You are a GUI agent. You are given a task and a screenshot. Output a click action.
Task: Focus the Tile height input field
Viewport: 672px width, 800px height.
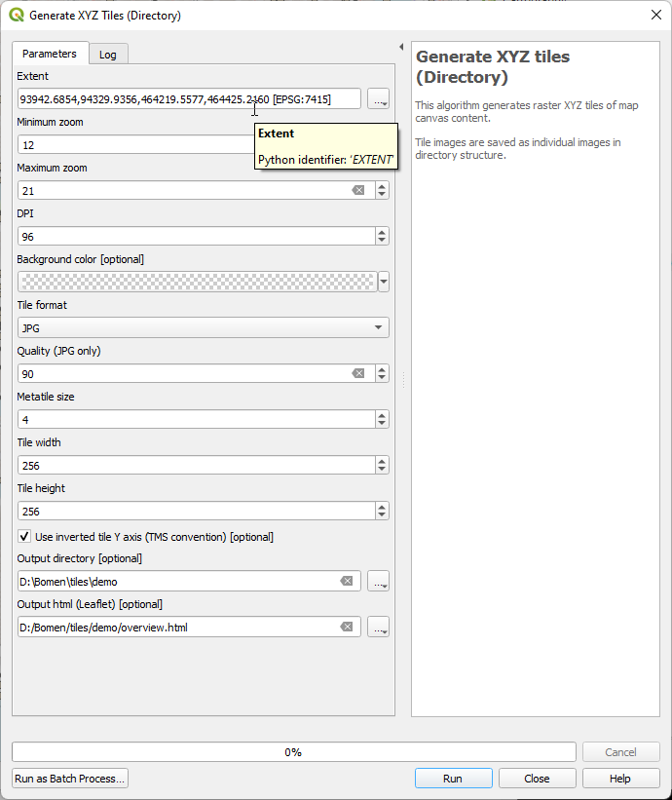pos(197,511)
